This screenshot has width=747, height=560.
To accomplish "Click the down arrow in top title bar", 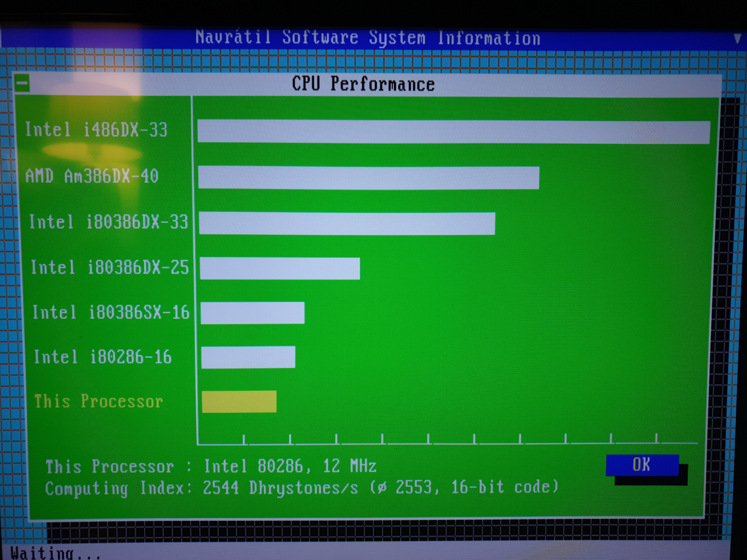I will (x=738, y=38).
